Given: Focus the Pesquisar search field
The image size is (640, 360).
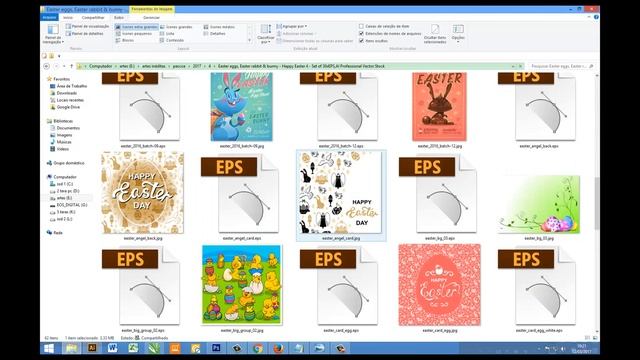Looking at the screenshot, I should tap(561, 66).
